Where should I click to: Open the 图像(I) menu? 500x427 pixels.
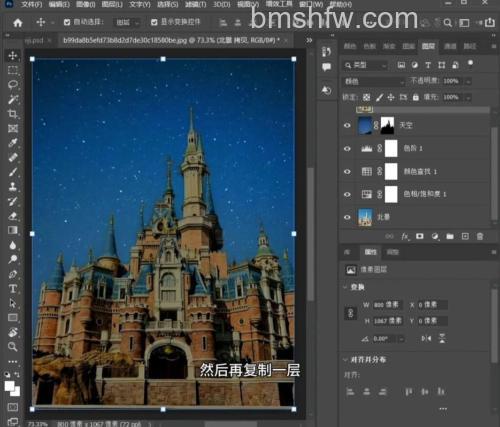(86, 5)
